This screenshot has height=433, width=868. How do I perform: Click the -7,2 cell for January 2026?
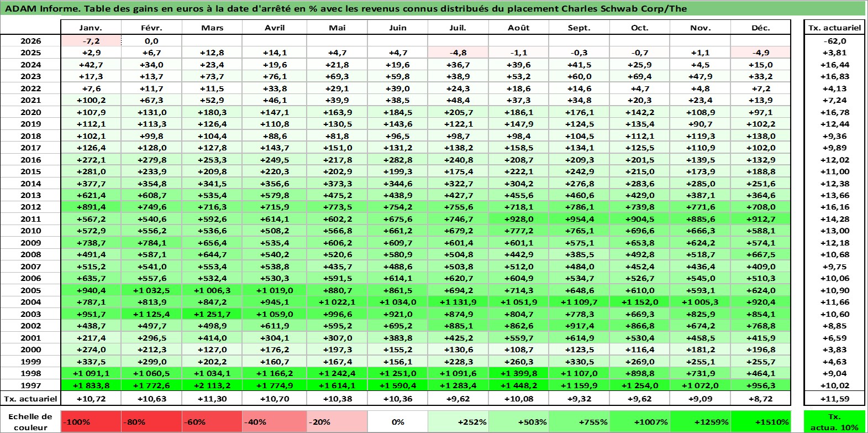91,41
